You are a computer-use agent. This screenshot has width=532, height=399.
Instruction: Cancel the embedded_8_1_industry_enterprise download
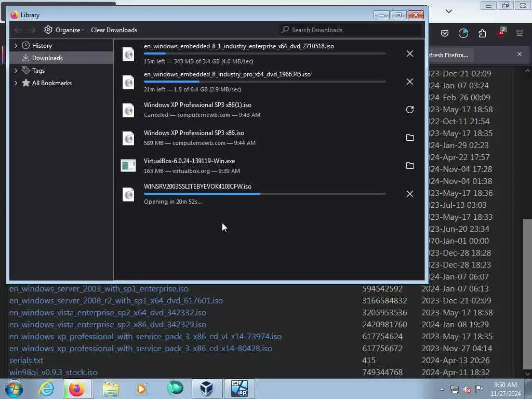(409, 54)
